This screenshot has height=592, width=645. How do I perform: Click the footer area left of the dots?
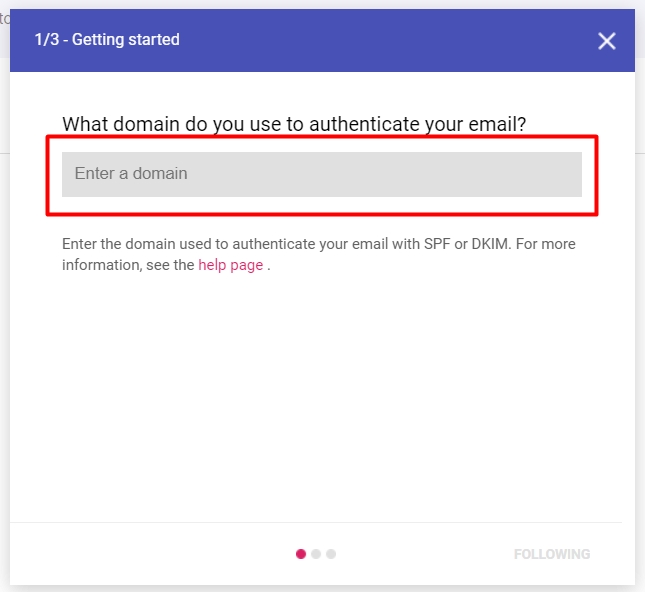150,554
